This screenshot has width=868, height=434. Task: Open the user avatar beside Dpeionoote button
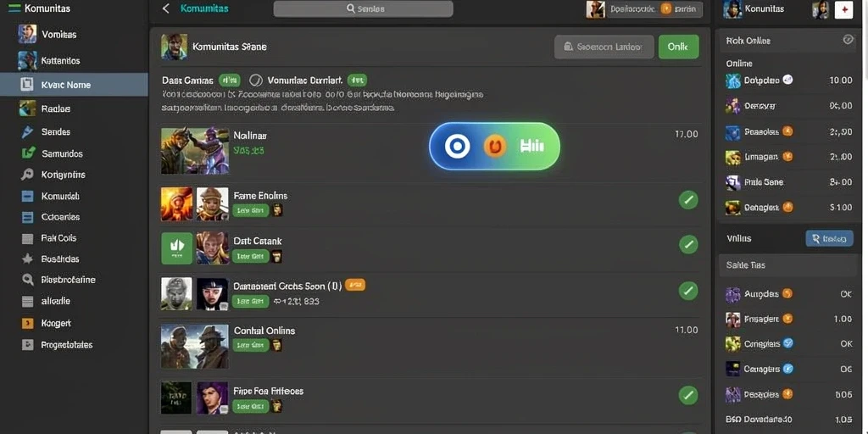click(596, 9)
